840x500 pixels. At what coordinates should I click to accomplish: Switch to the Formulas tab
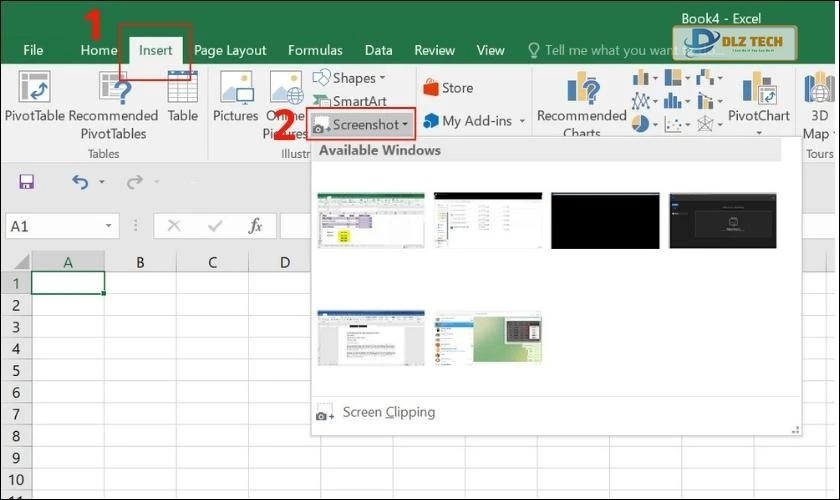point(315,50)
